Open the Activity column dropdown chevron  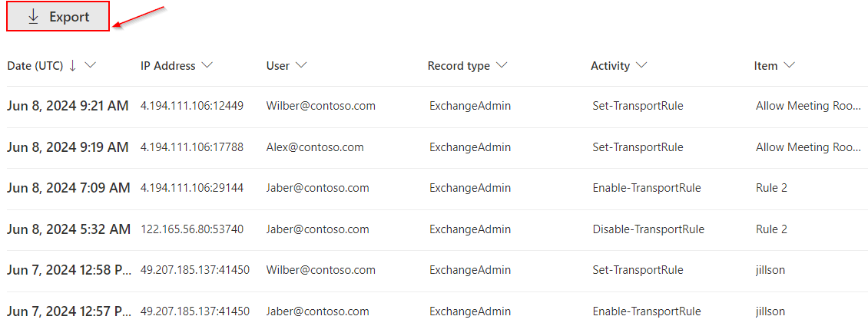point(641,66)
